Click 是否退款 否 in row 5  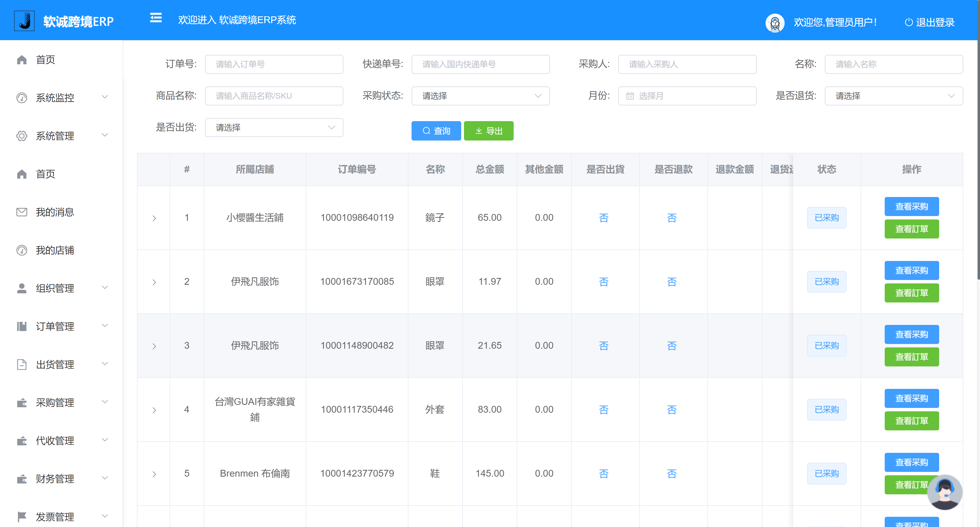(672, 473)
